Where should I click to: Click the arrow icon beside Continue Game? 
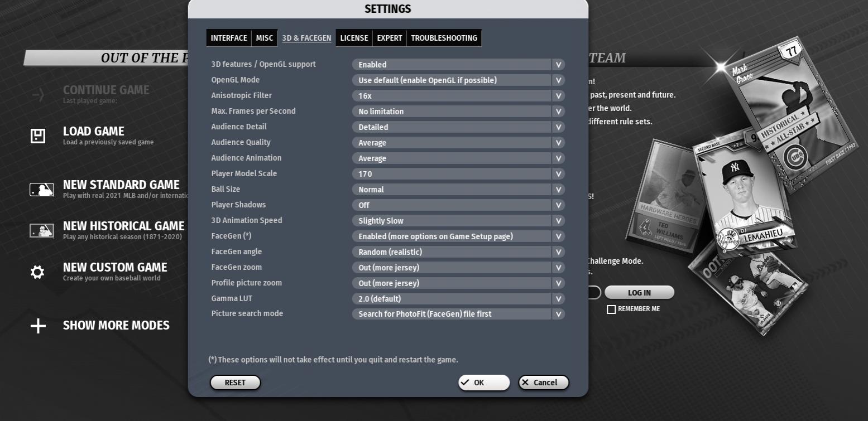[38, 95]
